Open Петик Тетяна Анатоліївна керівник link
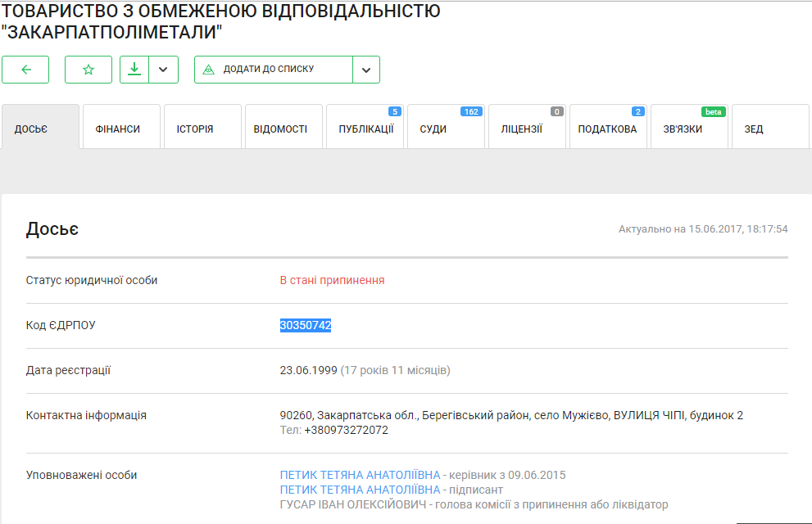The width and height of the screenshot is (812, 524). 360,475
